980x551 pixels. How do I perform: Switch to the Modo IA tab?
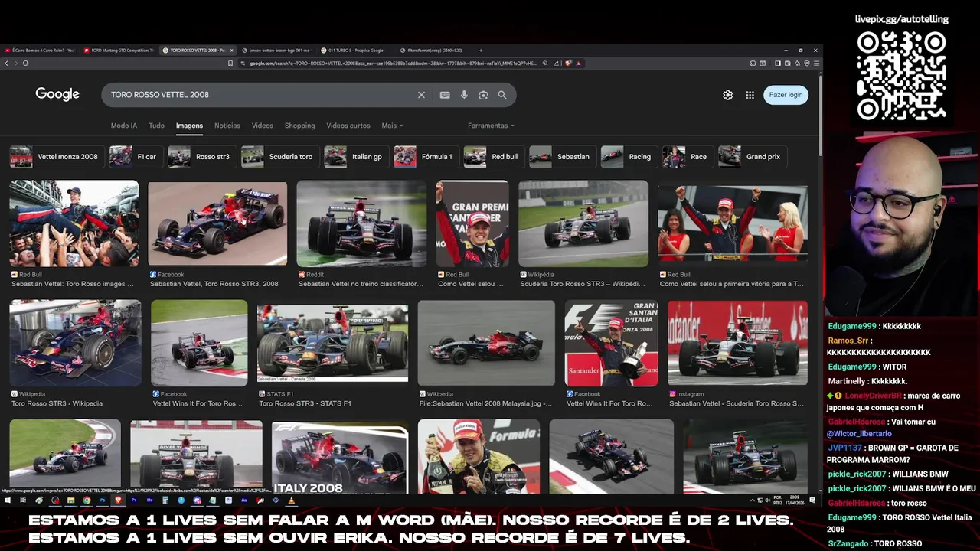point(124,126)
